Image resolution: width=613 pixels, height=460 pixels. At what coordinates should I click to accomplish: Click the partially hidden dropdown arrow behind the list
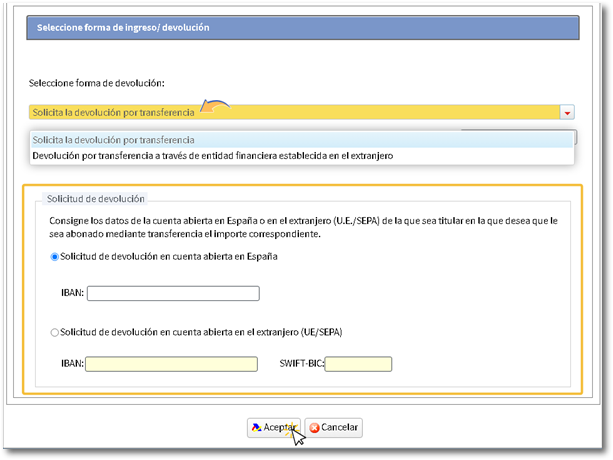pos(567,129)
